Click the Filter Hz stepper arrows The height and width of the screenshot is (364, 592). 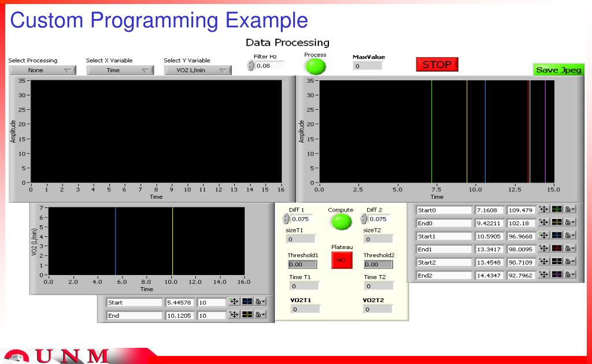coord(251,66)
